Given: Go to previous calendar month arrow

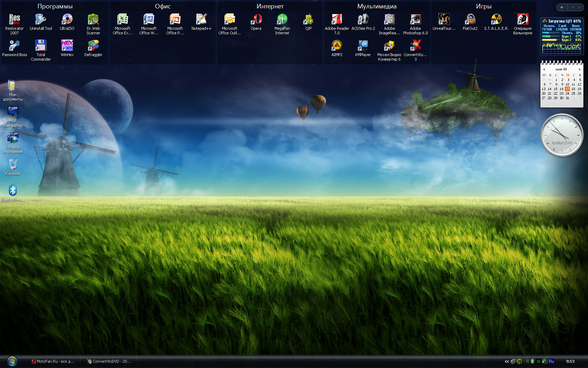Looking at the screenshot, I should click(x=544, y=69).
